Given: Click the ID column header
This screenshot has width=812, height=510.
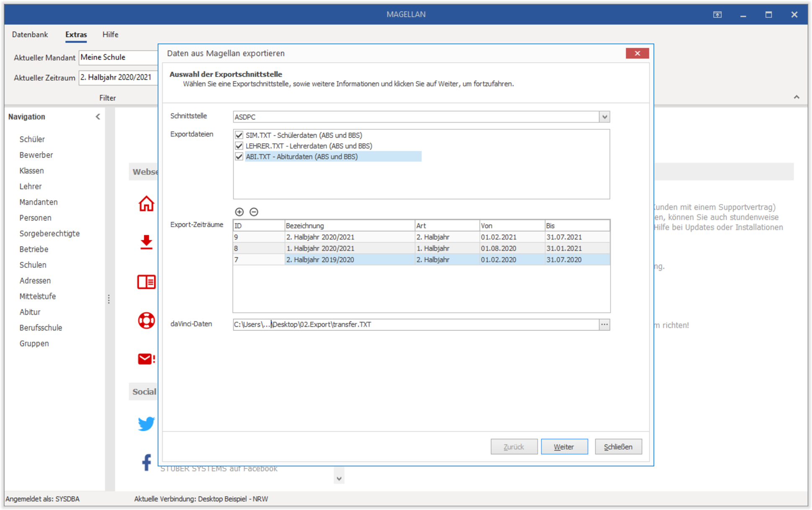Looking at the screenshot, I should (259, 226).
